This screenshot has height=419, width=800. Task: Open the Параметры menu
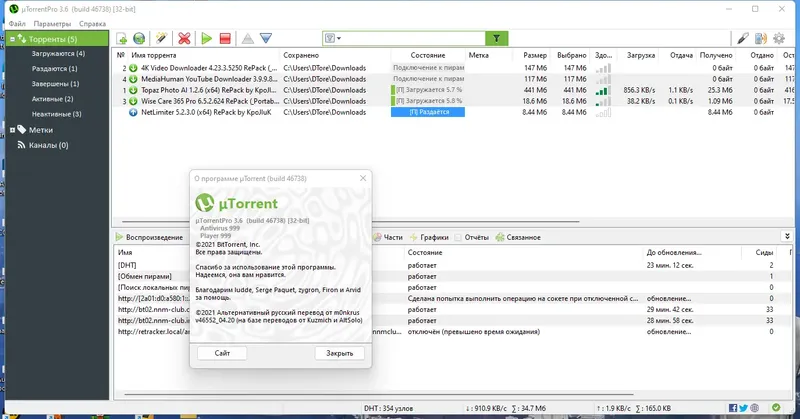52,23
